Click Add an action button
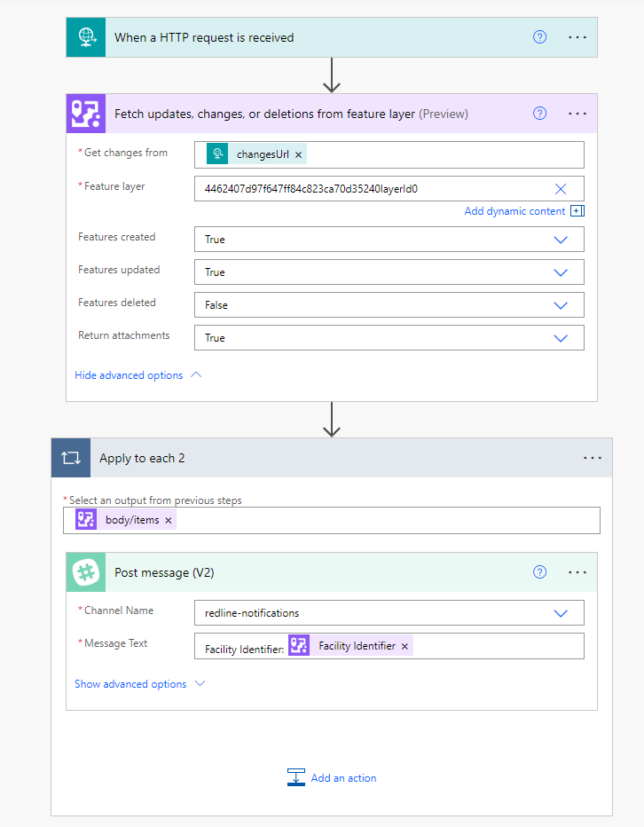Image resolution: width=644 pixels, height=827 pixels. point(332,778)
